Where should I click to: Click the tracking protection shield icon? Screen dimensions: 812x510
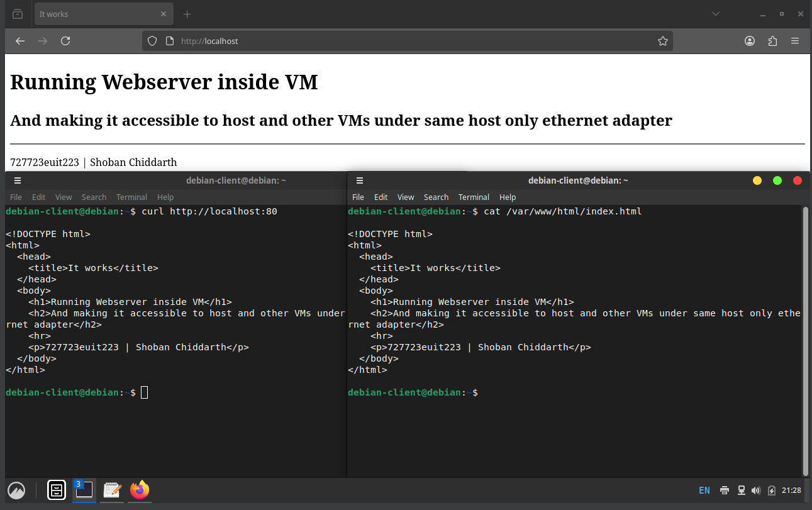pos(152,41)
